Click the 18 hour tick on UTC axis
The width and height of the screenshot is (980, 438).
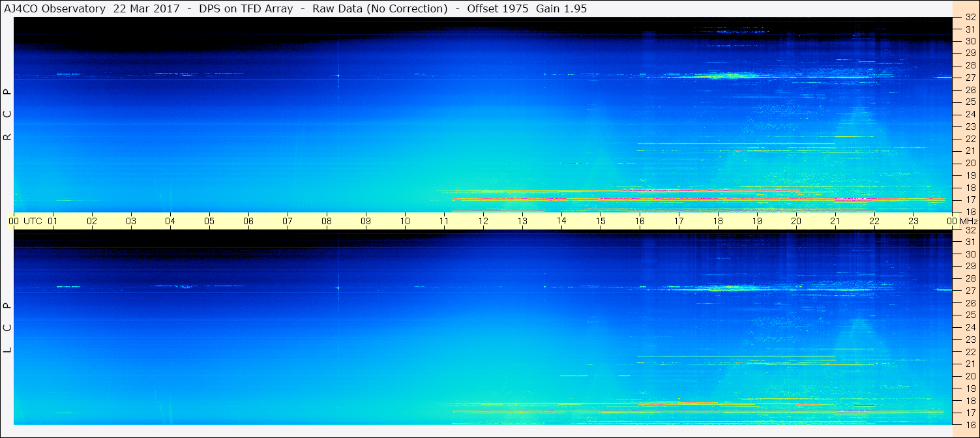click(718, 221)
